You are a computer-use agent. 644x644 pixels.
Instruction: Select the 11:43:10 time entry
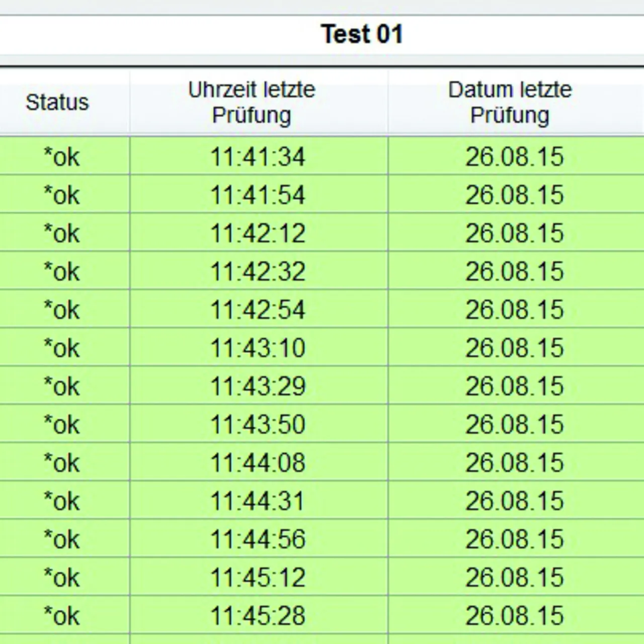tap(258, 348)
